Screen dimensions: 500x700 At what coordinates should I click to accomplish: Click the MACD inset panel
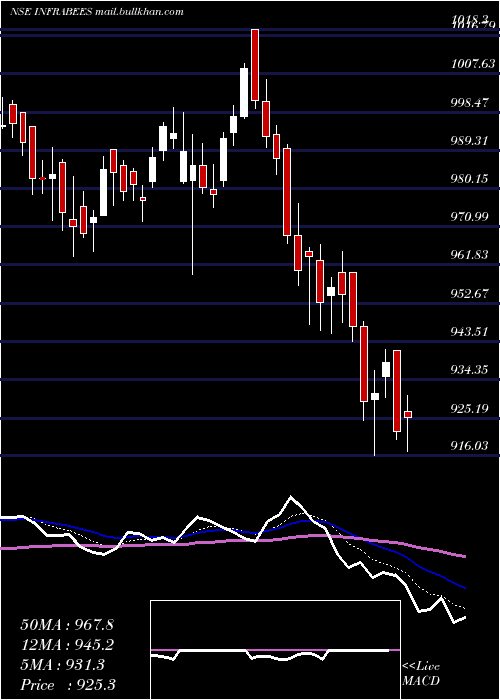coord(275,650)
